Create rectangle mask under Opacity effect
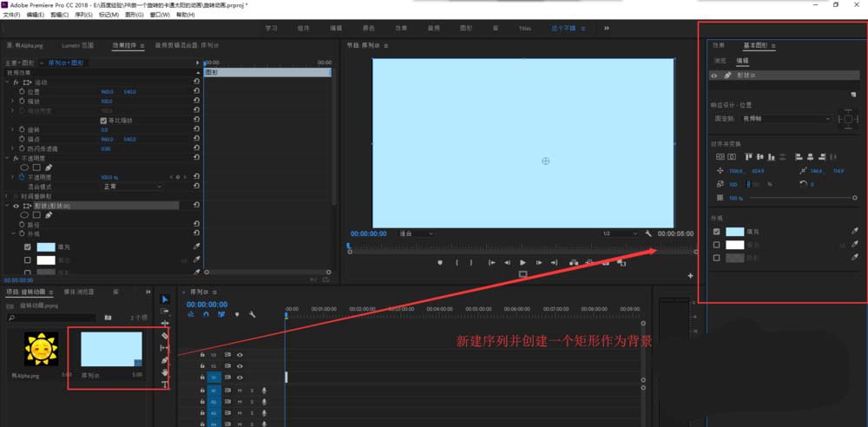 (x=36, y=168)
